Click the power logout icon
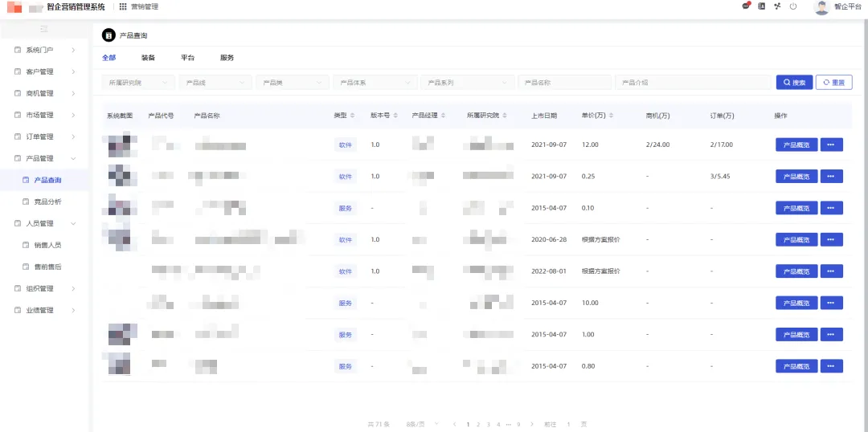This screenshot has width=868, height=432. coord(792,6)
